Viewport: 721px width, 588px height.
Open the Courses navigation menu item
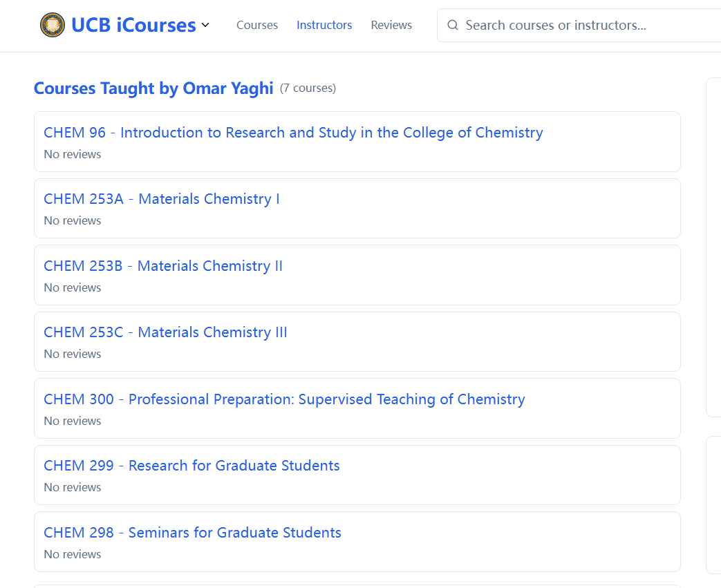click(257, 25)
